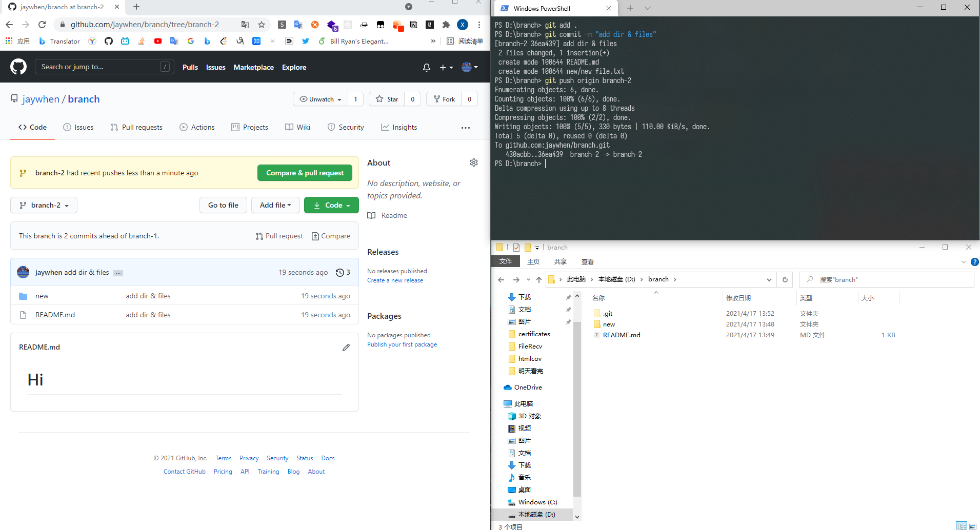Viewport: 980px width, 530px height.
Task: Select the .git folder in Explorer
Action: click(x=607, y=313)
